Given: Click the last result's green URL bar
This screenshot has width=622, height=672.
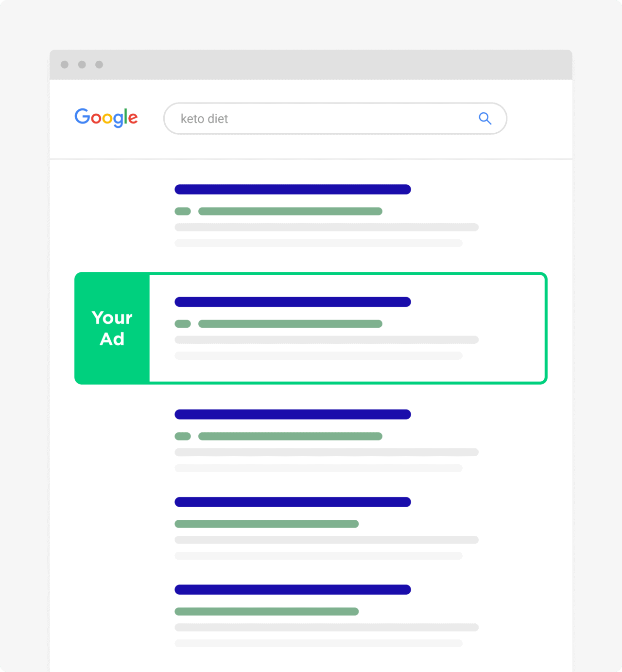Looking at the screenshot, I should [x=266, y=612].
